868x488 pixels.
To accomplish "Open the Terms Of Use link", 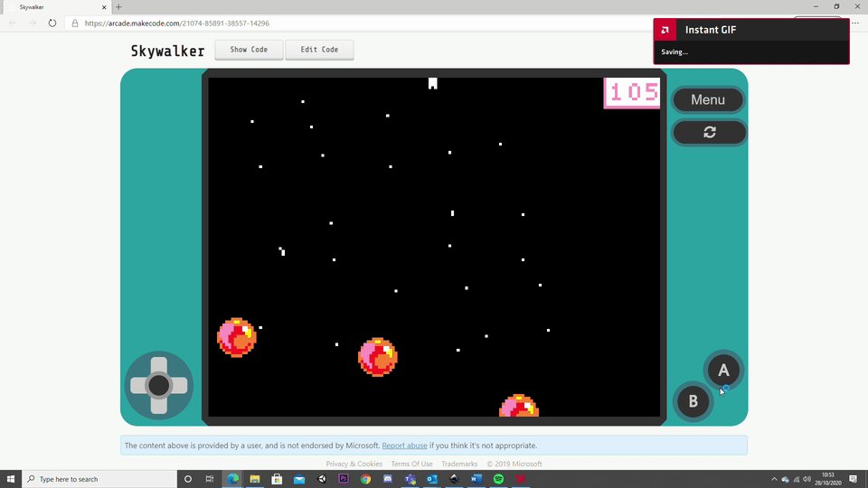I will [x=411, y=464].
